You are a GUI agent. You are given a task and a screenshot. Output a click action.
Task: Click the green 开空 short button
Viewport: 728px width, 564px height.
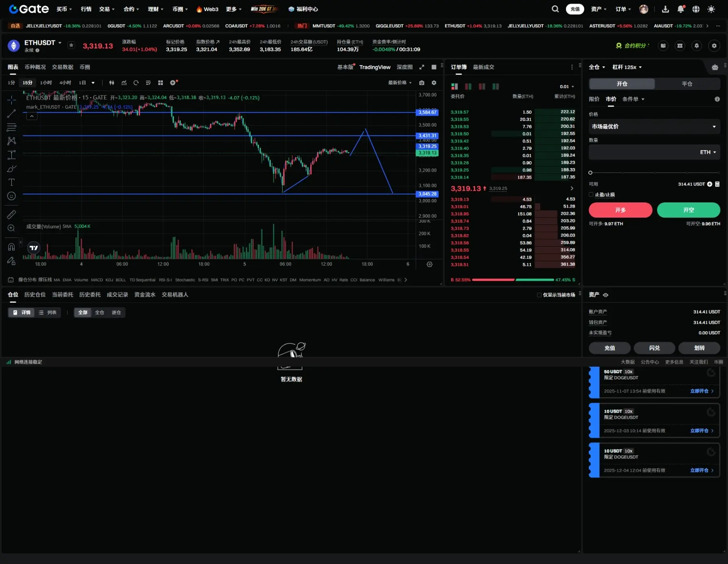(x=689, y=210)
